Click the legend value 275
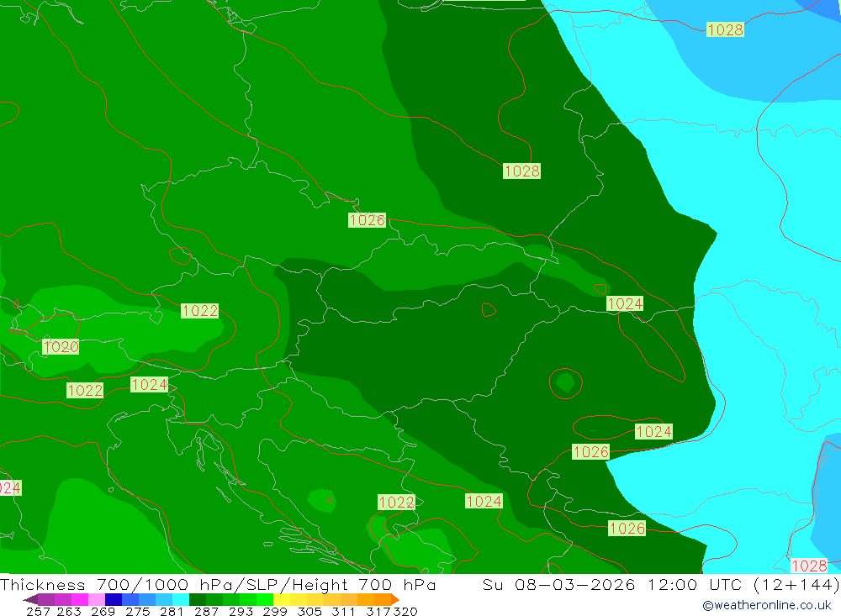The height and width of the screenshot is (616, 841). click(x=137, y=611)
